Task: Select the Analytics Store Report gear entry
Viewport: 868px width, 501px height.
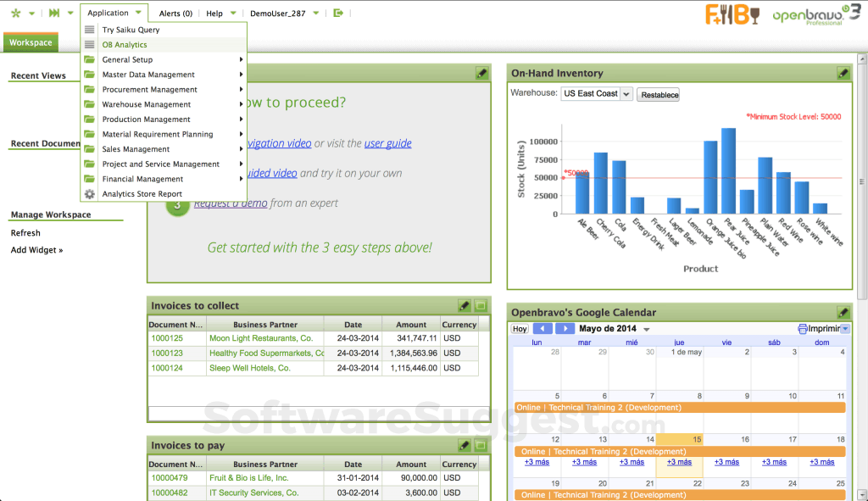Action: pos(141,193)
